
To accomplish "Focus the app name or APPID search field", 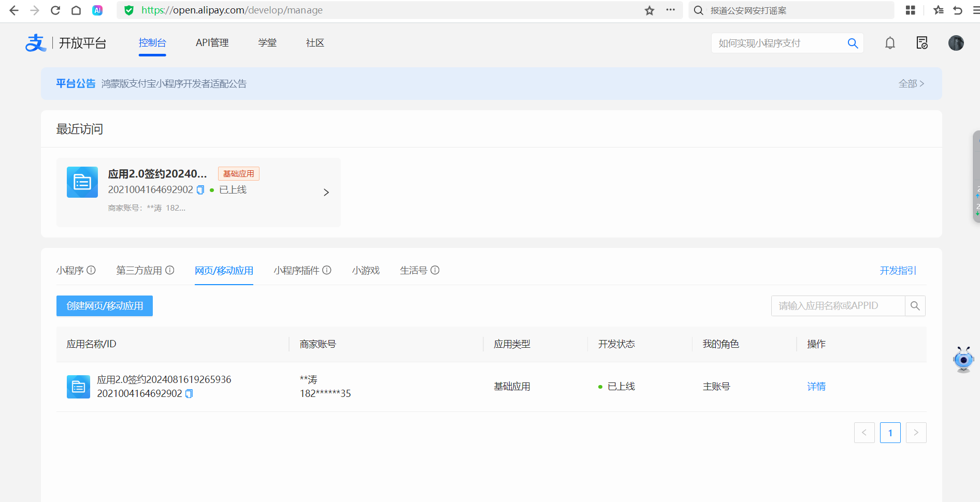I will click(838, 306).
